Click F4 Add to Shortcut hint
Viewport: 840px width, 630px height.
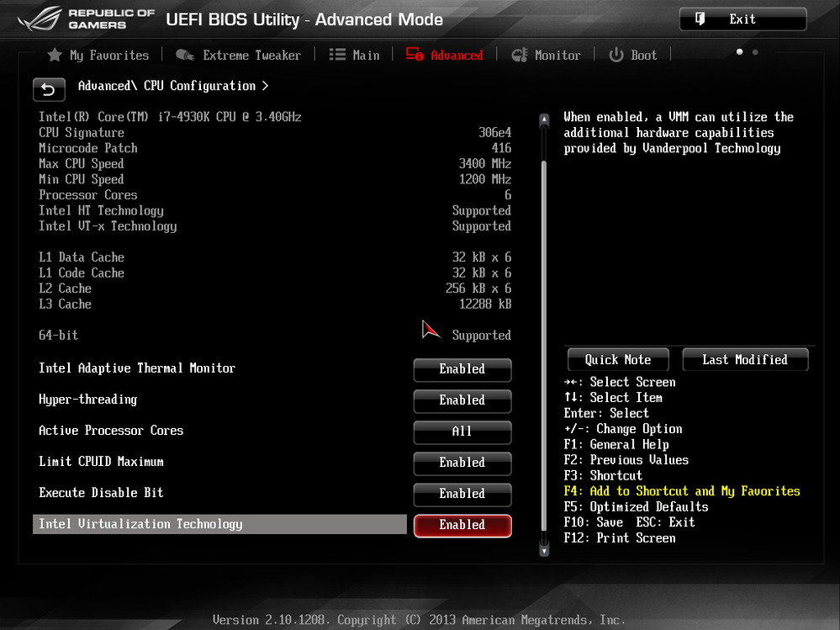(x=682, y=491)
